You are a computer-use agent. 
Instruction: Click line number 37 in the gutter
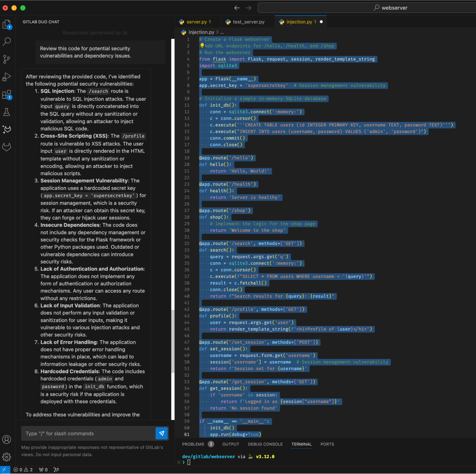pyautogui.click(x=187, y=276)
